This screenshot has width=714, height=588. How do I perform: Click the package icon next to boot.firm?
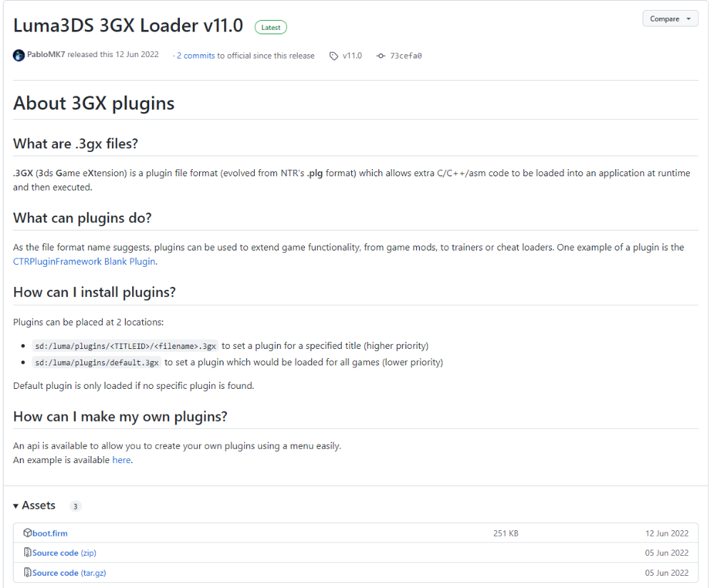click(x=27, y=532)
